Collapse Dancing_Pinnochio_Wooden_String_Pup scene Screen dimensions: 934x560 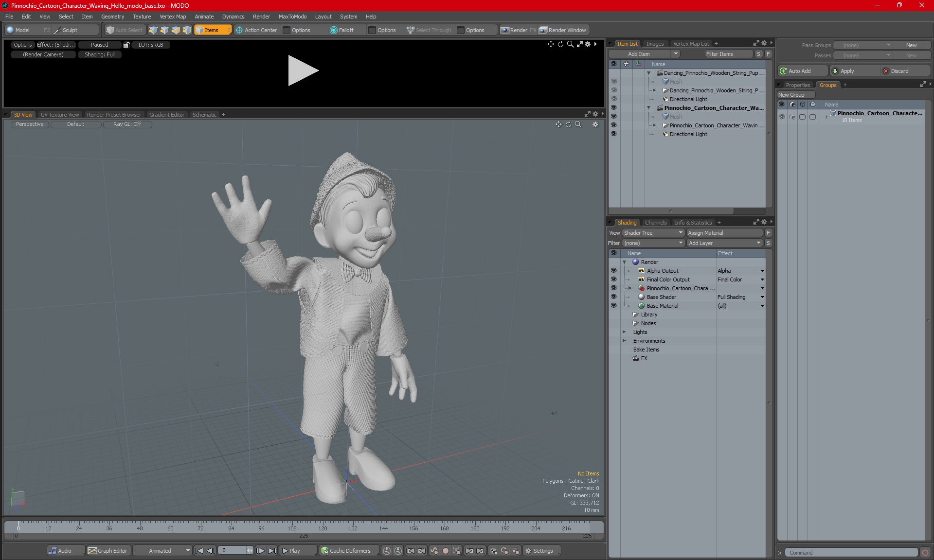coord(648,73)
